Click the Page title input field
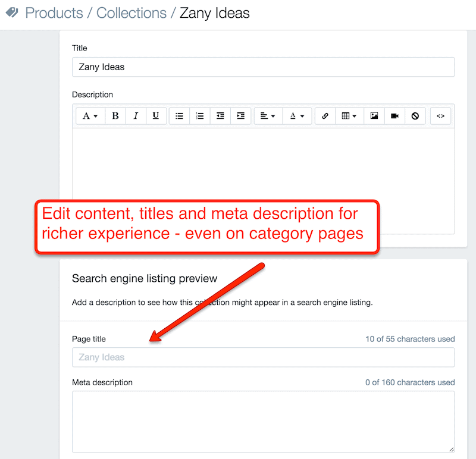 [x=263, y=357]
